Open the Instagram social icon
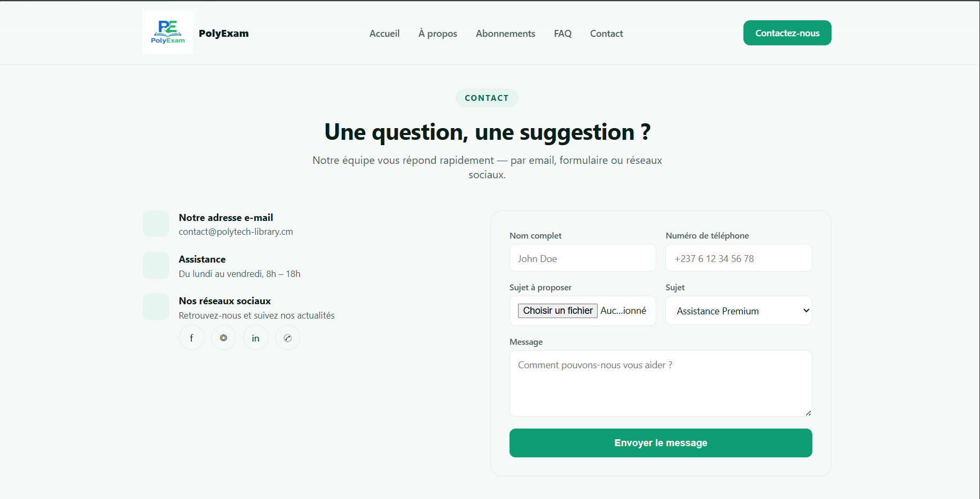 [x=223, y=338]
